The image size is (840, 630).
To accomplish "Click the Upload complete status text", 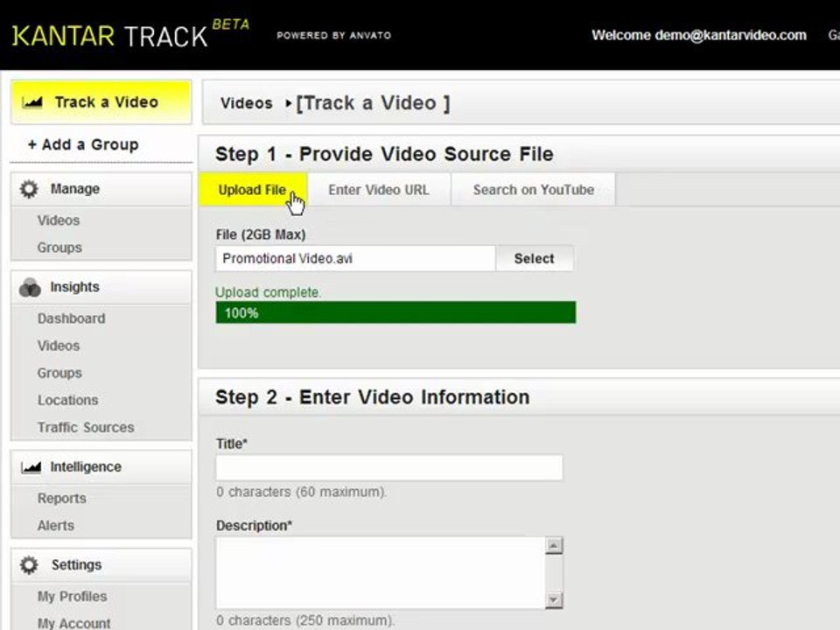I will (268, 292).
